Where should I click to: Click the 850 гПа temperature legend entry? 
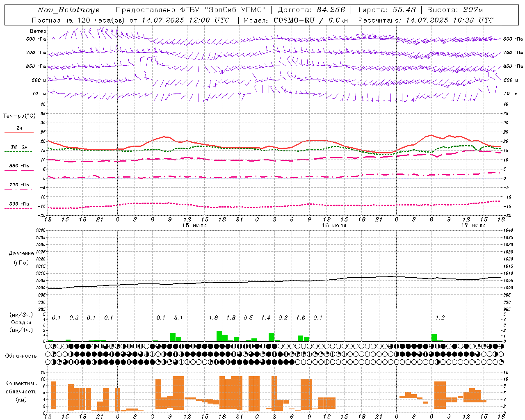coord(19,166)
